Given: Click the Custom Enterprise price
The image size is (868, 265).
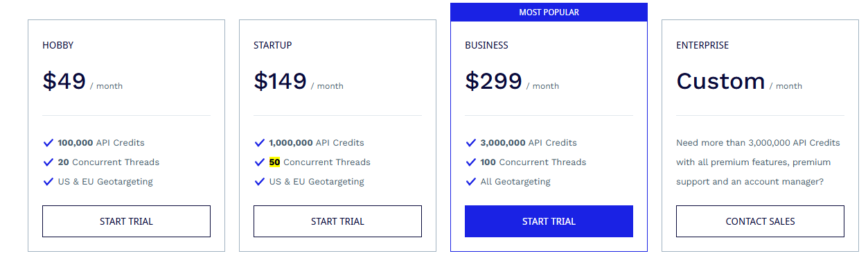Looking at the screenshot, I should pos(720,81).
